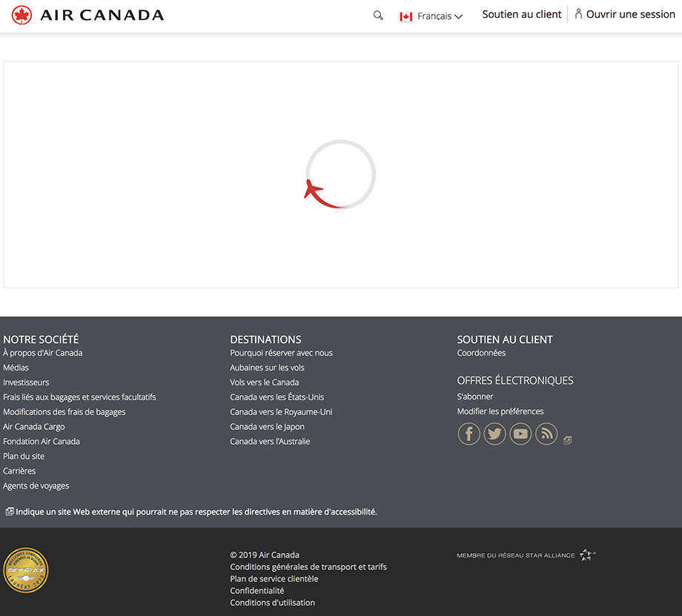Click the Air Canada maple leaf logo

click(21, 16)
